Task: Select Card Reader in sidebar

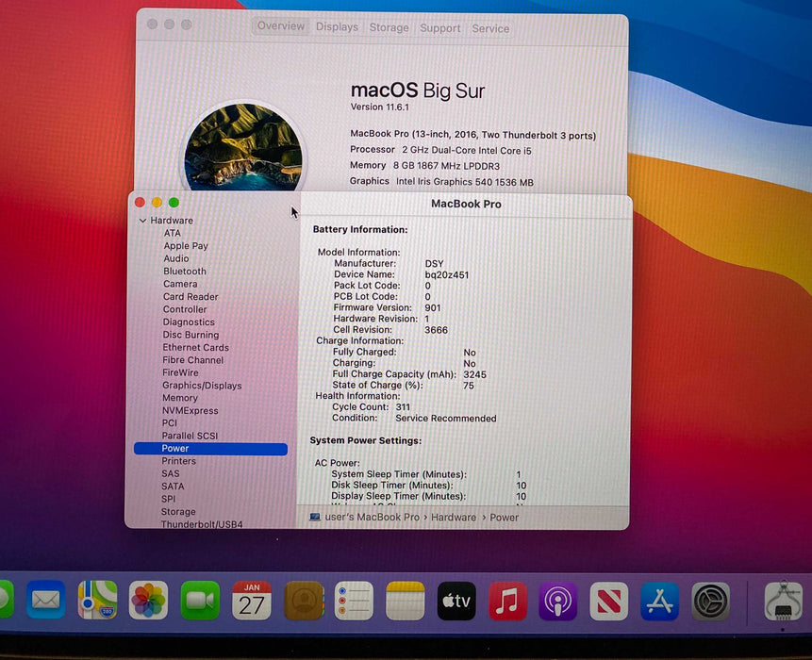Action: (x=191, y=297)
